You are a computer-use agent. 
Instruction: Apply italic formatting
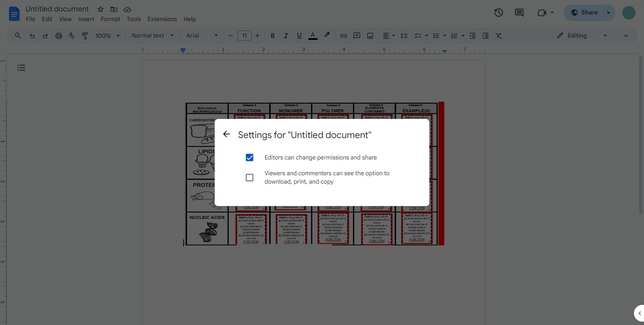click(x=286, y=36)
